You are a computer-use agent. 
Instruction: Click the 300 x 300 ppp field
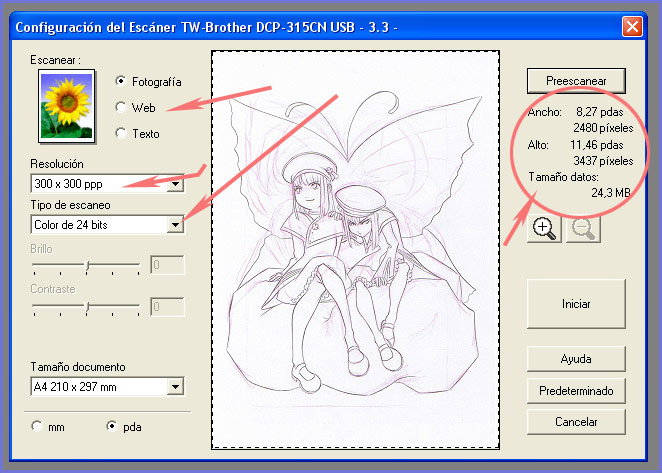coord(107,184)
